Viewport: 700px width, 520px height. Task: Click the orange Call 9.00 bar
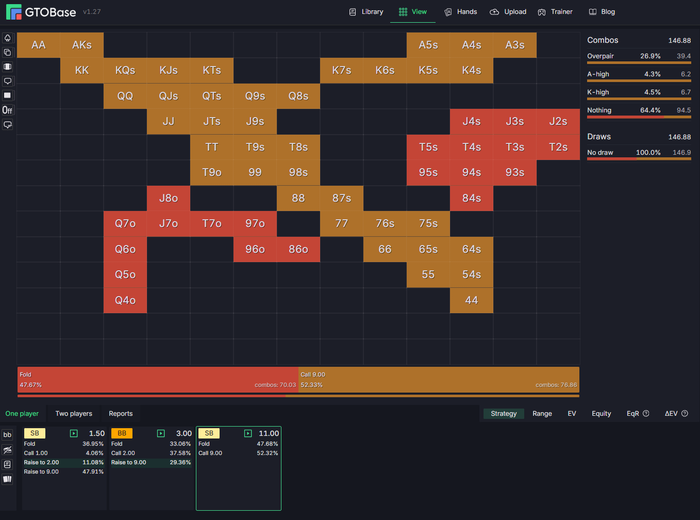coord(439,380)
